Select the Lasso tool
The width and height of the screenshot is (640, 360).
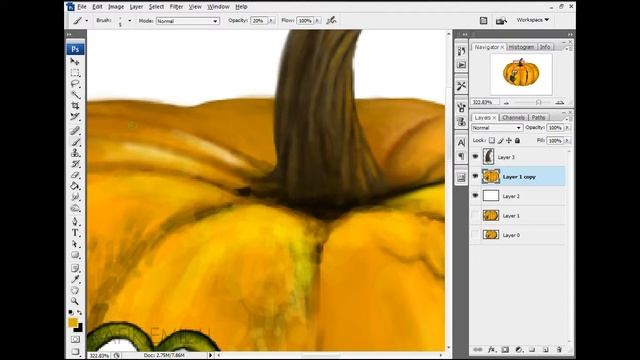pos(75,84)
